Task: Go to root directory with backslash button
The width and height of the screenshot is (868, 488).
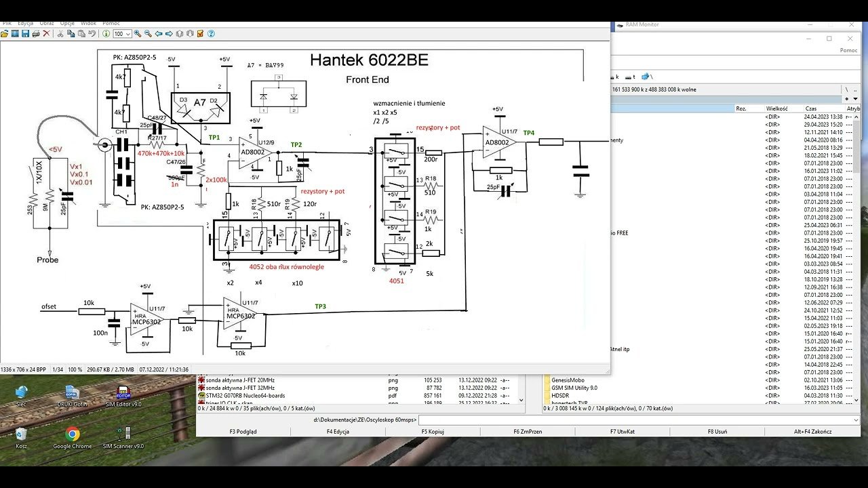Action: pyautogui.click(x=846, y=89)
